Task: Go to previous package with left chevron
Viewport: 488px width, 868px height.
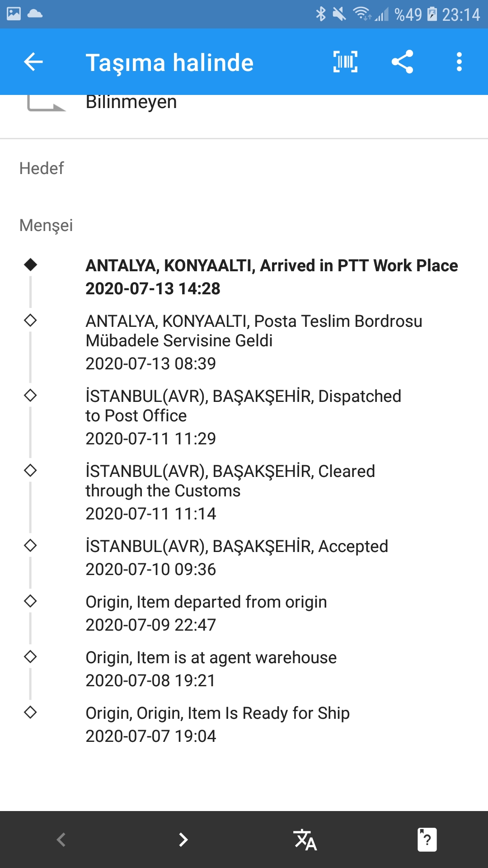Action: coord(61,840)
